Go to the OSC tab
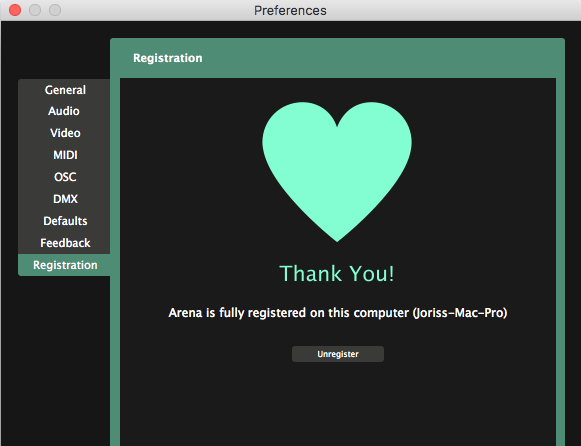 (x=65, y=177)
